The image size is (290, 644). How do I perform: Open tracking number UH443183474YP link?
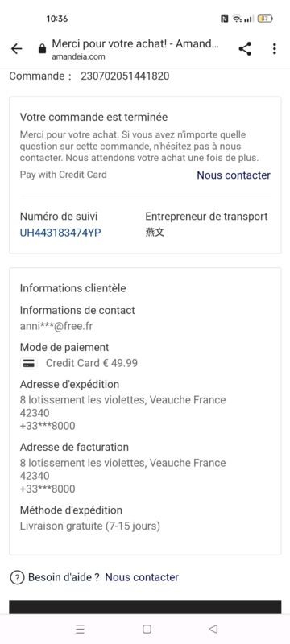click(60, 233)
